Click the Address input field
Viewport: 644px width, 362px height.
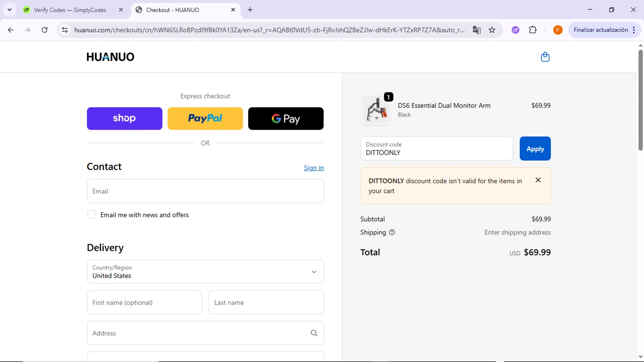205,333
